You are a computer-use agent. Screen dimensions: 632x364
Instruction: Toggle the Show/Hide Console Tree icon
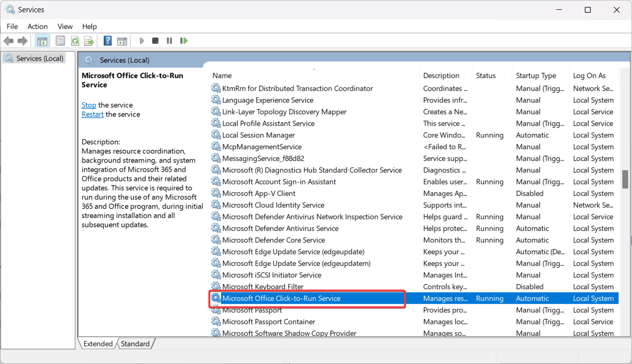tap(42, 40)
